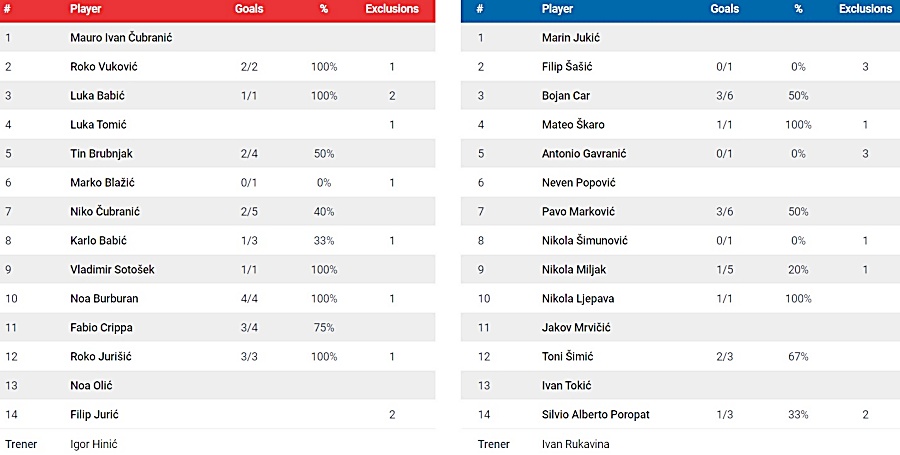Select coach name Igor Hinić
900x455 pixels.
[94, 444]
